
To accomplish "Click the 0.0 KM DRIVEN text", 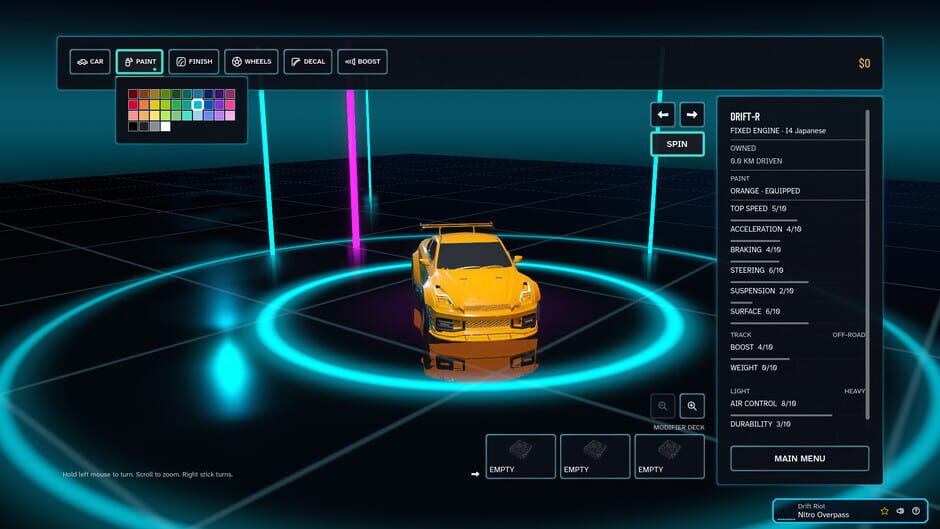I will tap(756, 161).
